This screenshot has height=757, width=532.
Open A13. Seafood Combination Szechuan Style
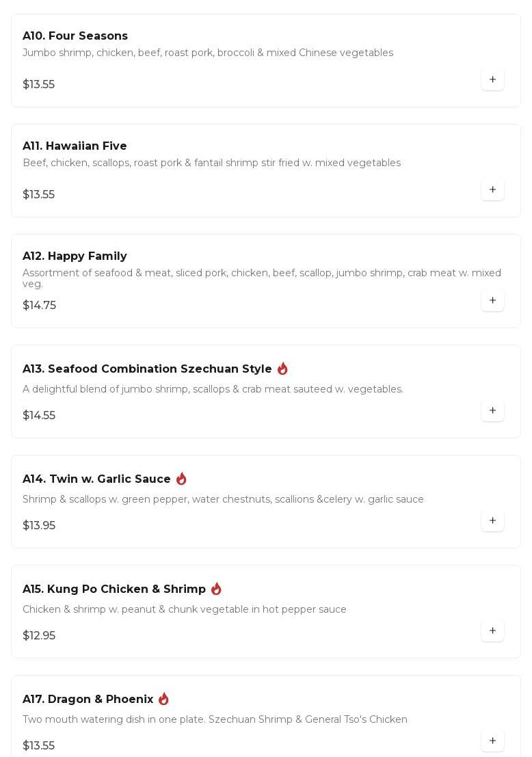[147, 369]
